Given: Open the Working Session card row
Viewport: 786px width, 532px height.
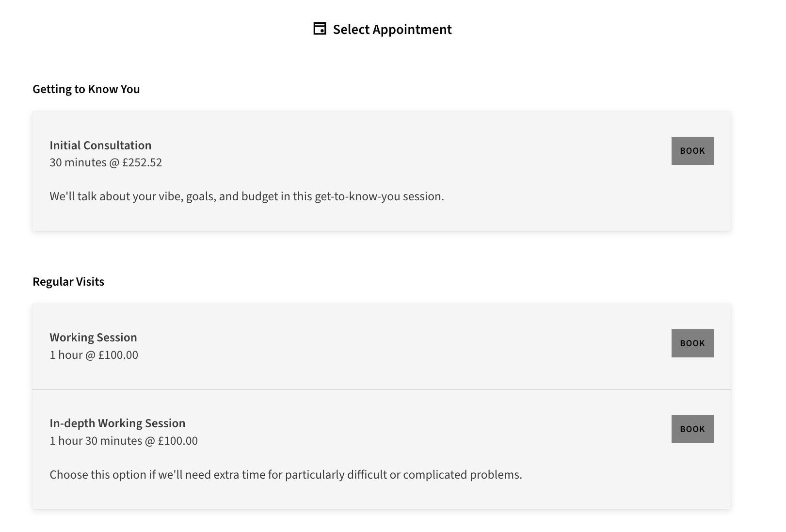Looking at the screenshot, I should tap(382, 347).
